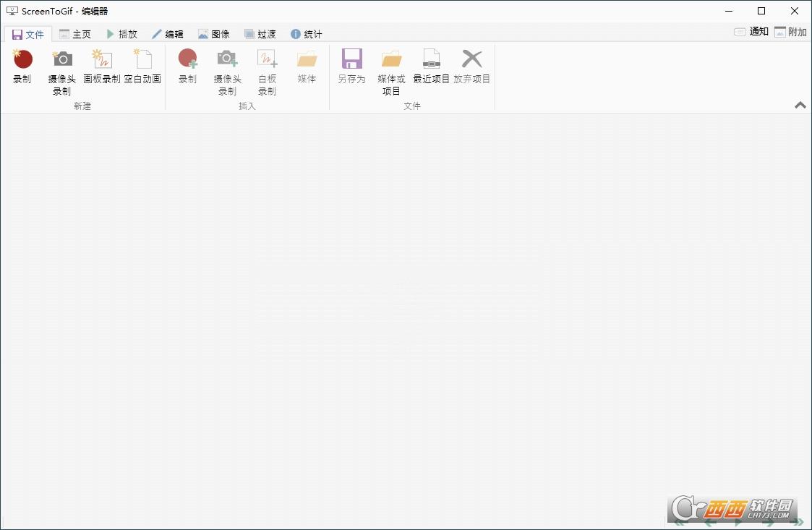Image resolution: width=812 pixels, height=530 pixels.
Task: Open the 统计 statistics tab
Action: click(x=307, y=34)
